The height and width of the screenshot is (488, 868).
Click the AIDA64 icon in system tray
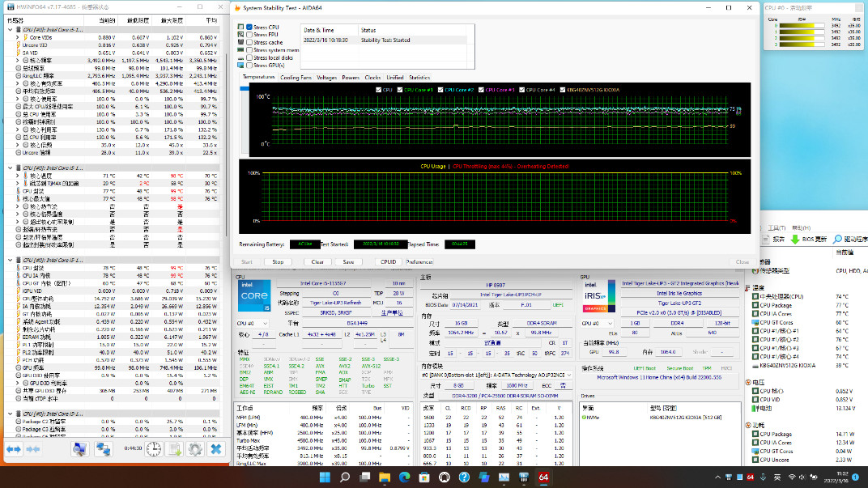point(751,477)
